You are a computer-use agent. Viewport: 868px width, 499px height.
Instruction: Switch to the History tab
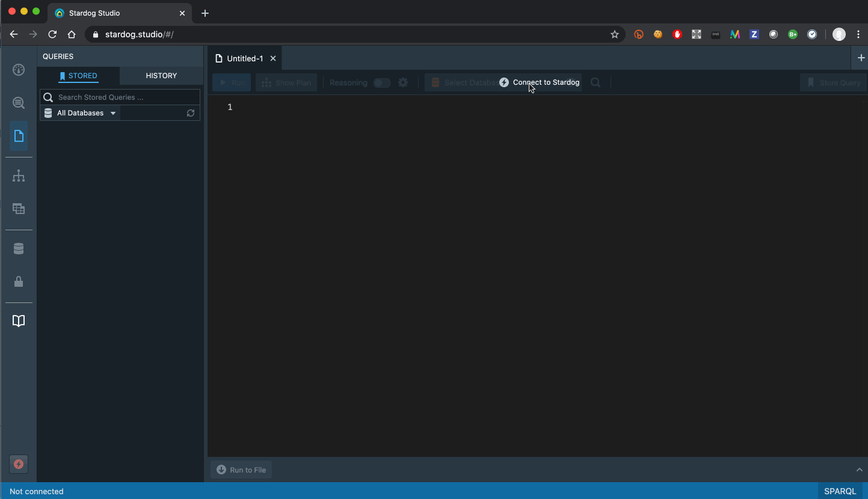coord(161,76)
